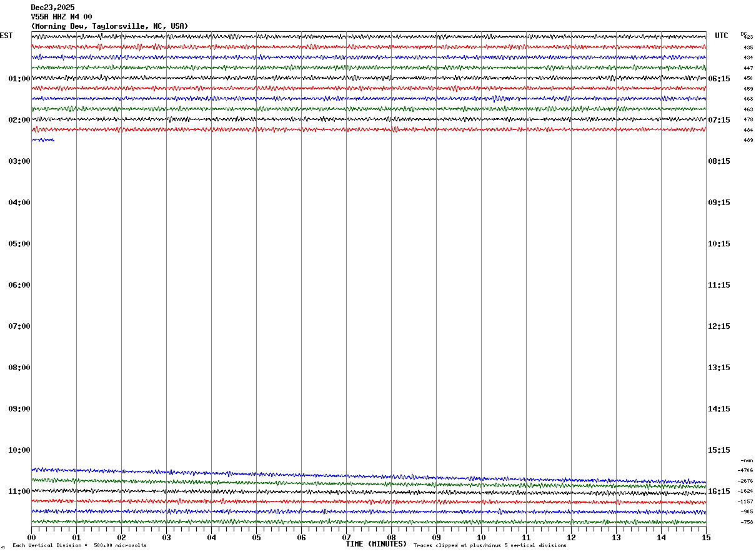Click the "07:00" EST hour label
Screen dimensions: 756x554
[19, 326]
